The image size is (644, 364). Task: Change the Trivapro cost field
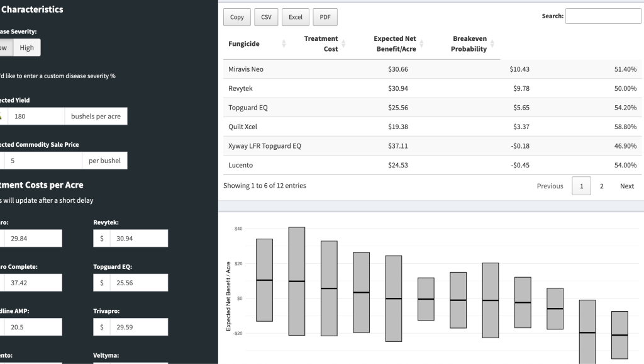click(139, 327)
